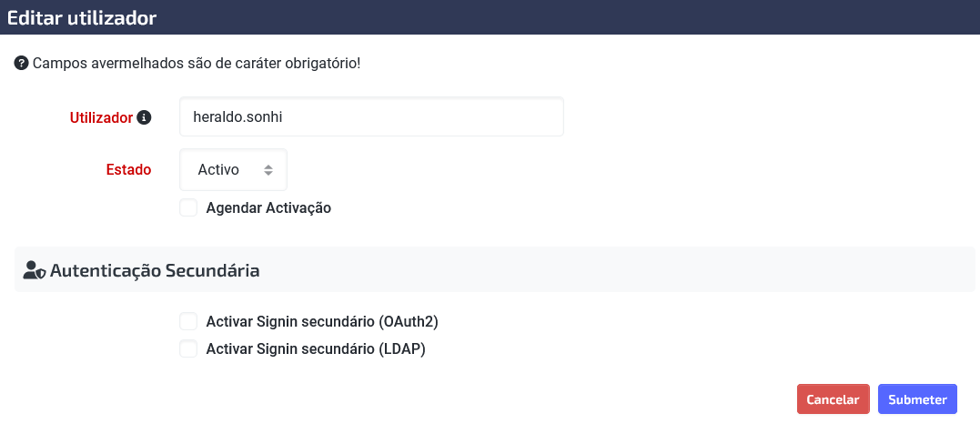This screenshot has height=444, width=980.
Task: Click the Activar Signin secundário (LDAP) label
Action: coord(316,348)
